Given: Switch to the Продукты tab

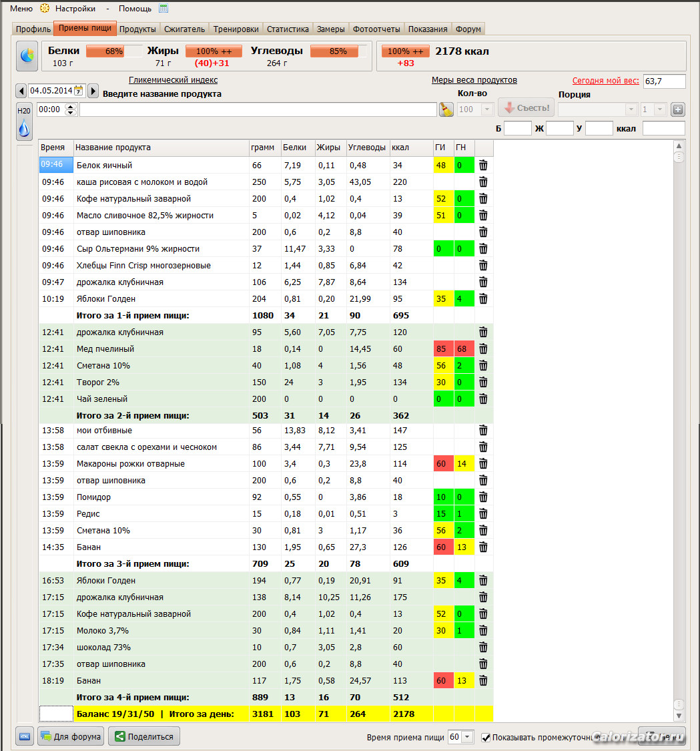Looking at the screenshot, I should tap(137, 29).
